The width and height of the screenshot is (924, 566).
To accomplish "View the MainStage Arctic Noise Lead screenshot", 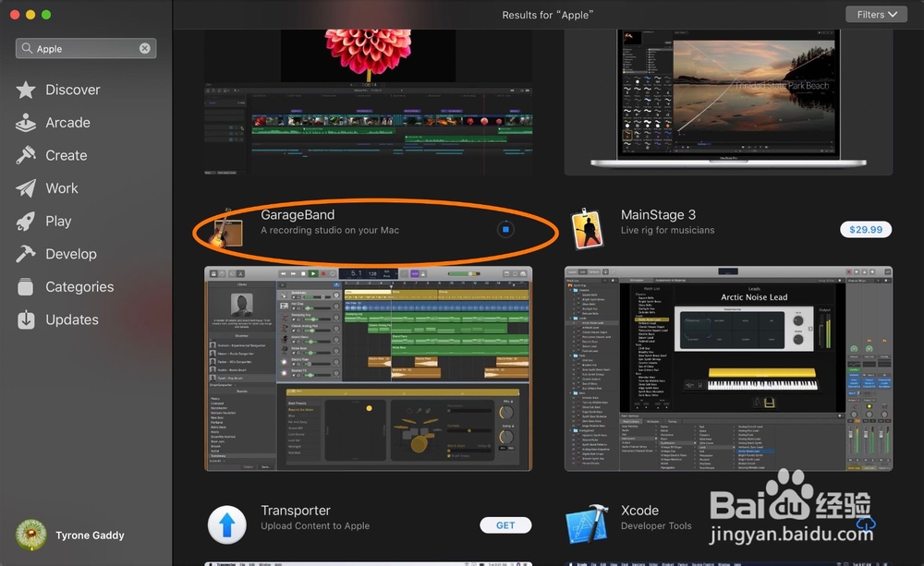I will click(x=728, y=368).
